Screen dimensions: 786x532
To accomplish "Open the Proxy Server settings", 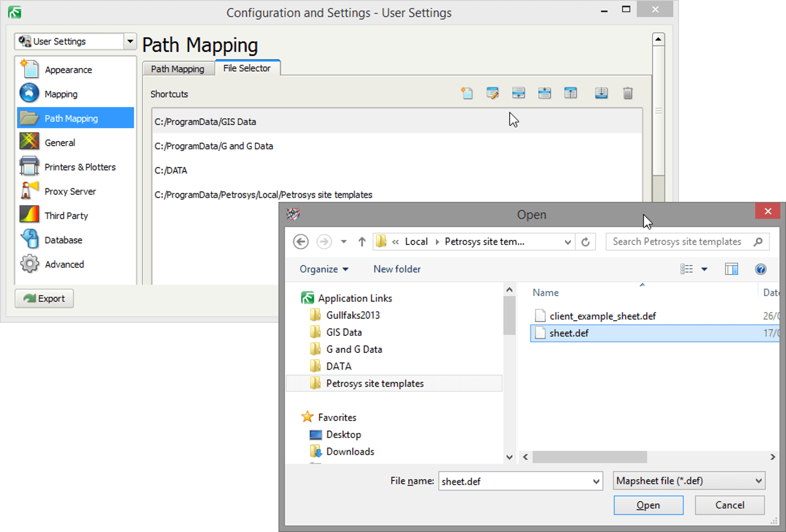I will 76,192.
